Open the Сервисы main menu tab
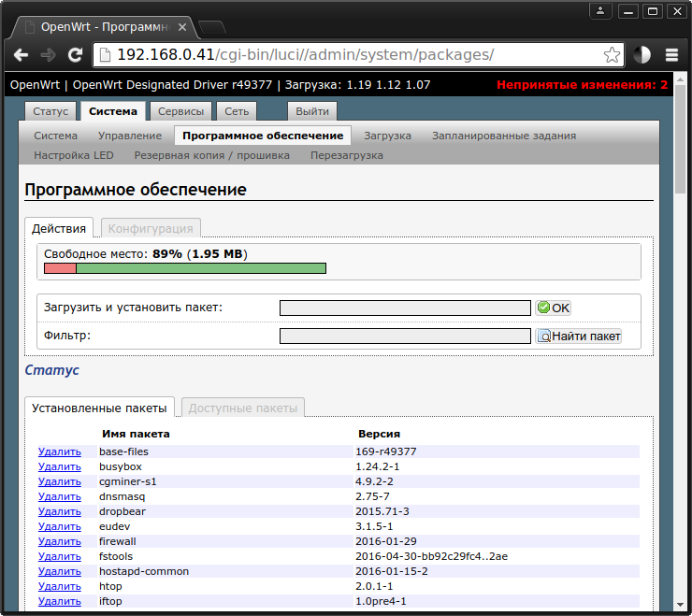 click(x=180, y=111)
